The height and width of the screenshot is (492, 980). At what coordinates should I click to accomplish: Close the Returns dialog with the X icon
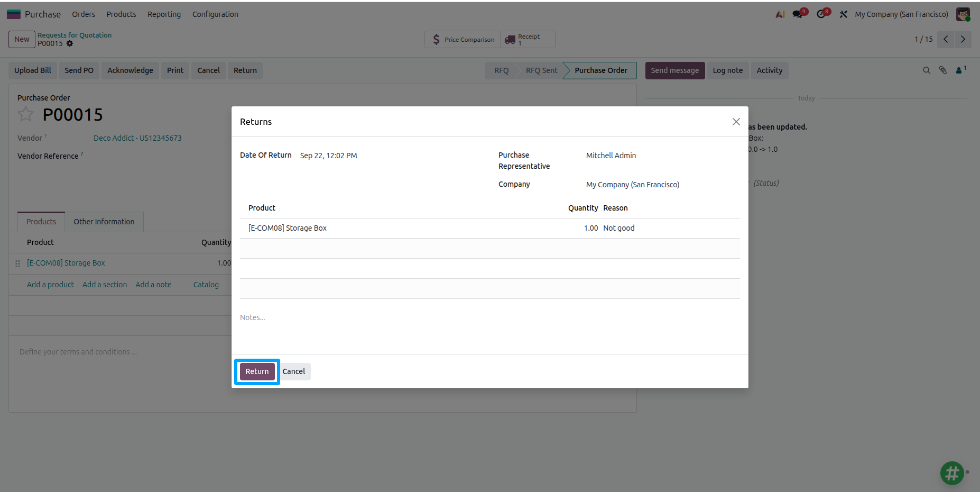click(736, 122)
